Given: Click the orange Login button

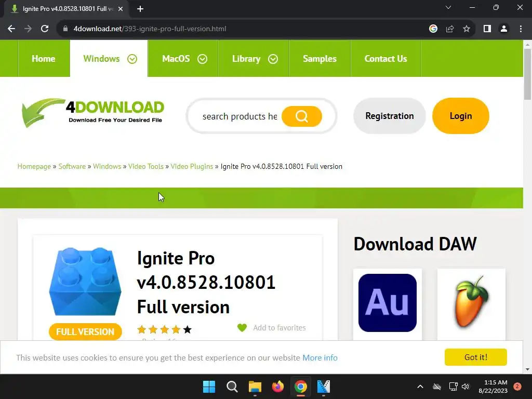Looking at the screenshot, I should [x=461, y=116].
